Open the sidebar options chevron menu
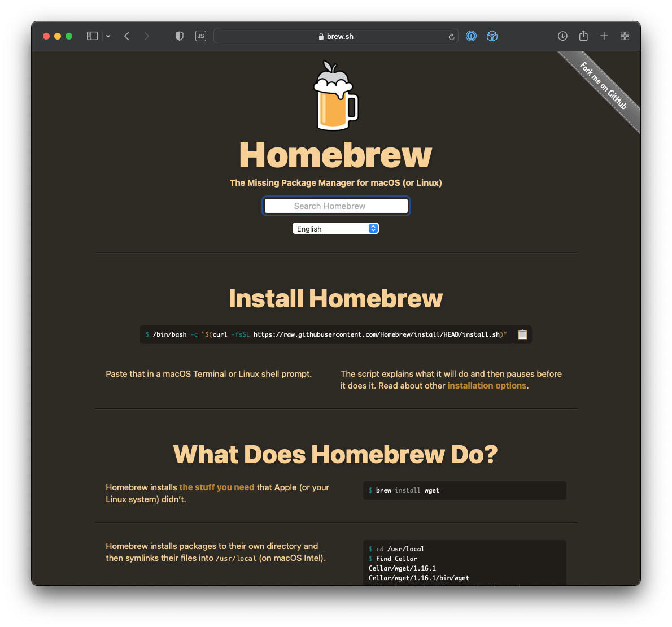This screenshot has width=672, height=627. [x=108, y=36]
